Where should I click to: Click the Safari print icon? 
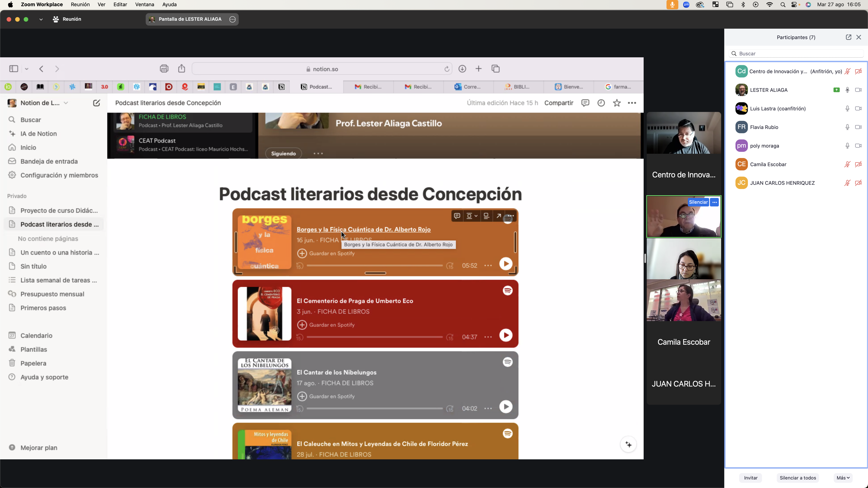(164, 69)
